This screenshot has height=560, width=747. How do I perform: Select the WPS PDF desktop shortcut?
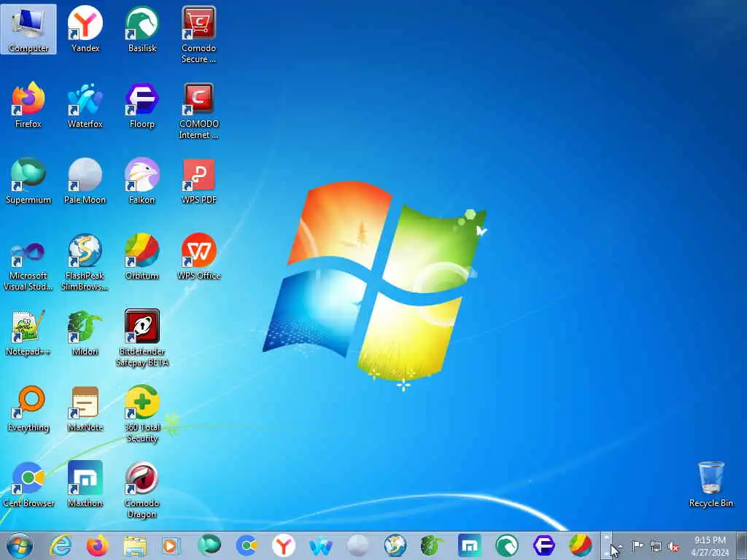[198, 181]
